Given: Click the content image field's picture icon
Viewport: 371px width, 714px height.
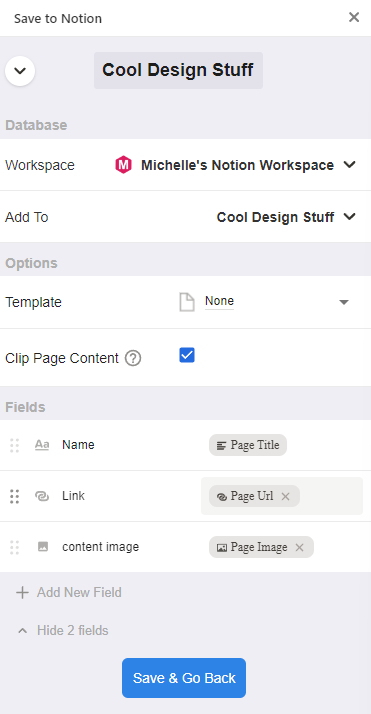Looking at the screenshot, I should (42, 547).
